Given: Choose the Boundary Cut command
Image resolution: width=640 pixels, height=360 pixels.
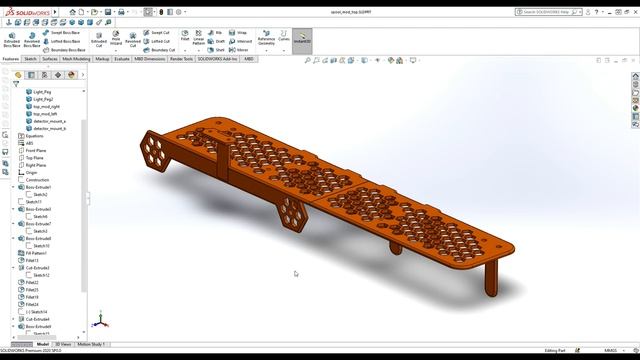Looking at the screenshot, I should point(159,50).
